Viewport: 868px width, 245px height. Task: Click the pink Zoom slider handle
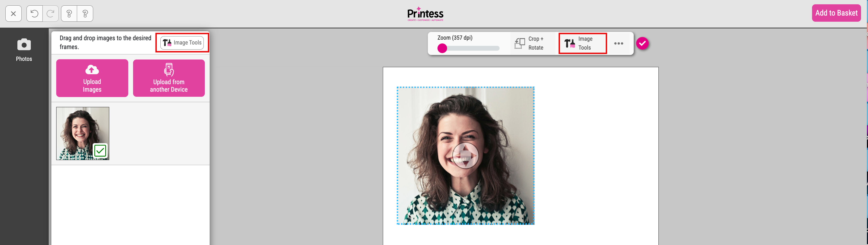[442, 49]
